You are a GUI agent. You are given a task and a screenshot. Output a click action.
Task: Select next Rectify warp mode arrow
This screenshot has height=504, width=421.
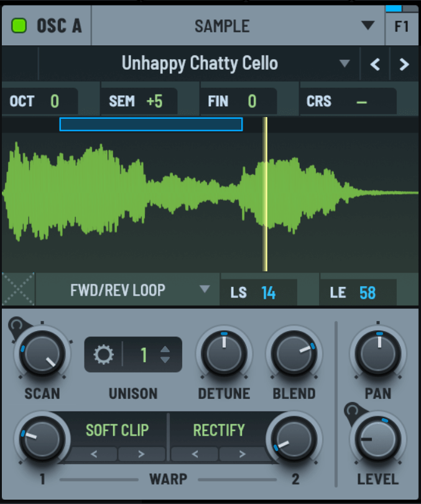(242, 454)
